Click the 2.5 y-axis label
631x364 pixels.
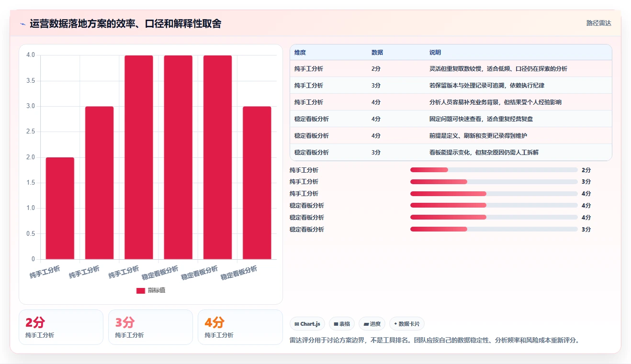tap(31, 132)
